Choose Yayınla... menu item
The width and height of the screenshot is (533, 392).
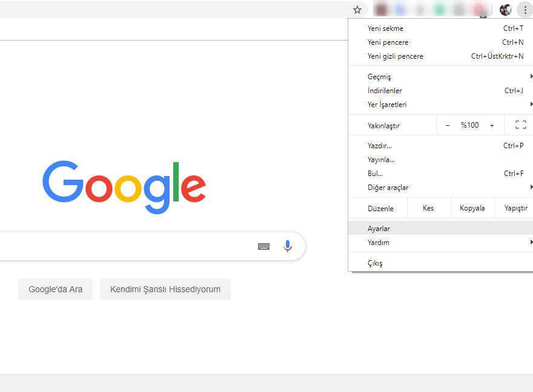[x=440, y=160]
